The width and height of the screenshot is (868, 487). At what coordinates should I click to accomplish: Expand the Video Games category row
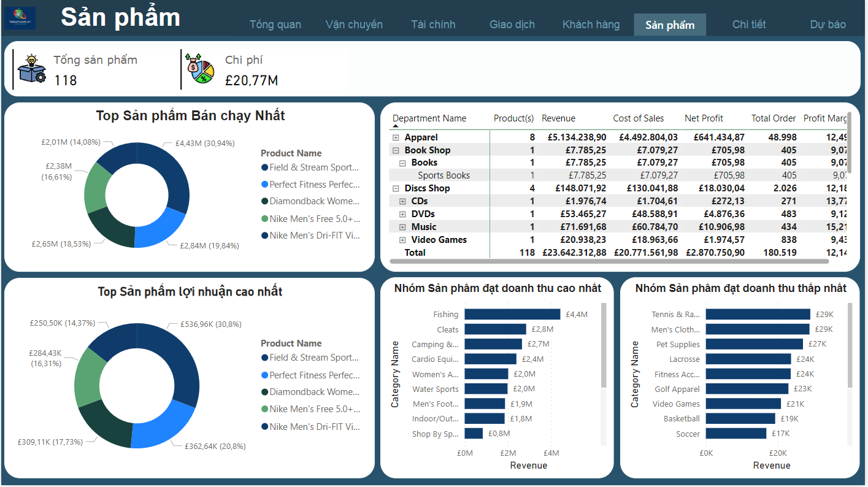coord(402,240)
